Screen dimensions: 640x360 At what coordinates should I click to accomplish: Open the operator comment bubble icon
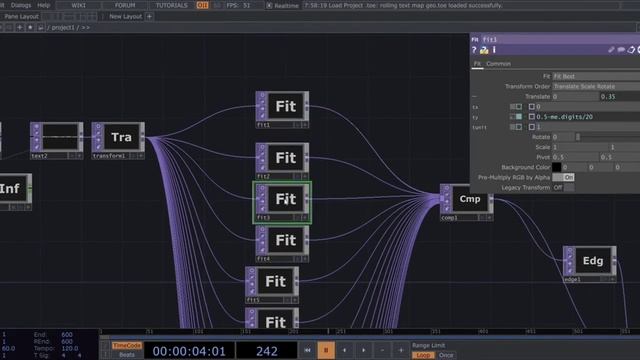tap(621, 50)
